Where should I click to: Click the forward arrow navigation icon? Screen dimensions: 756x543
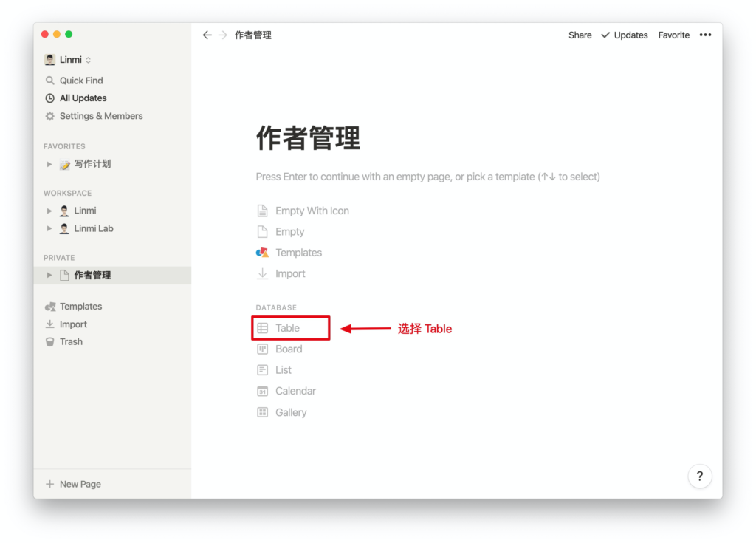222,35
